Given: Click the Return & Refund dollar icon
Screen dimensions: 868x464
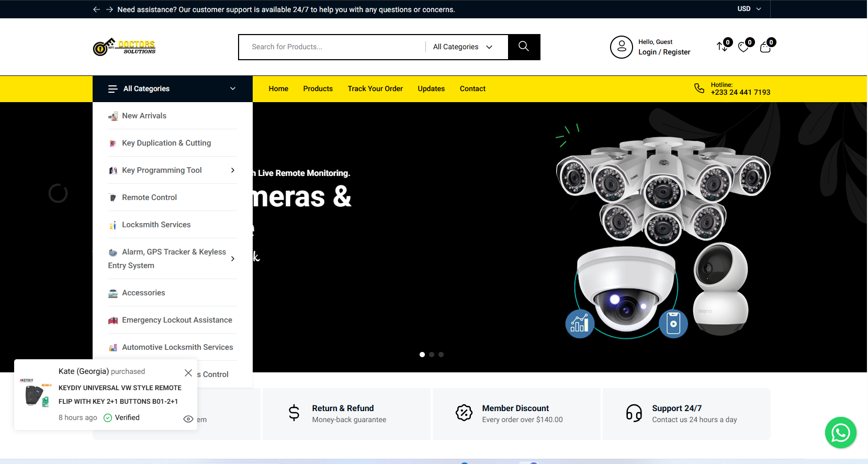Looking at the screenshot, I should 294,413.
